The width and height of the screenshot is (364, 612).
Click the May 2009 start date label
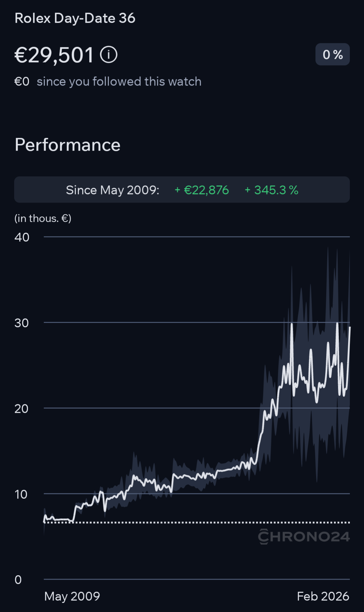tap(72, 596)
